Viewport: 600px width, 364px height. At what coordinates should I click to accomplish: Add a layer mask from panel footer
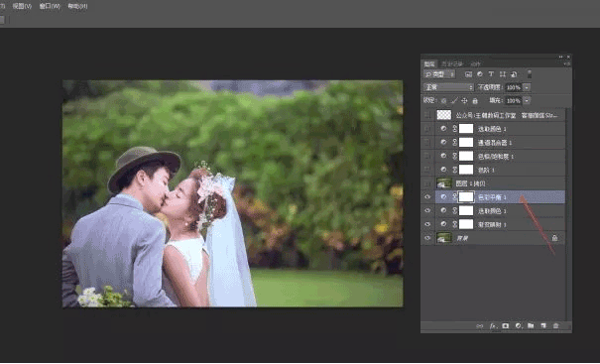(506, 325)
